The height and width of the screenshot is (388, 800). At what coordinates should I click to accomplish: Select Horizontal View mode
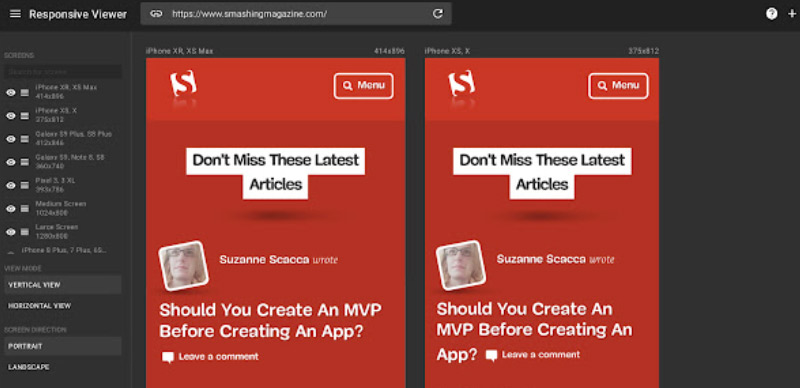[x=63, y=306]
